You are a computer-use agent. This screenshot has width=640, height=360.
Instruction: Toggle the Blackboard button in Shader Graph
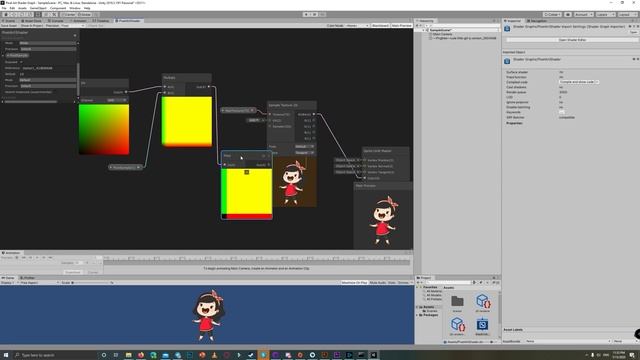tap(380, 26)
